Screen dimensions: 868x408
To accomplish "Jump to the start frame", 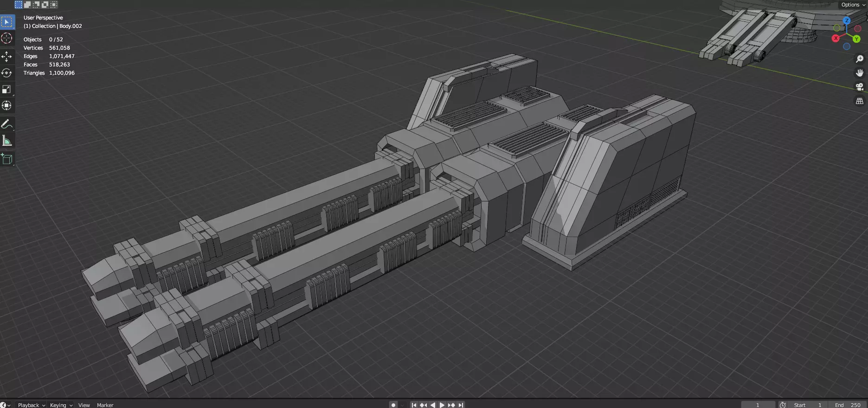I will click(414, 405).
